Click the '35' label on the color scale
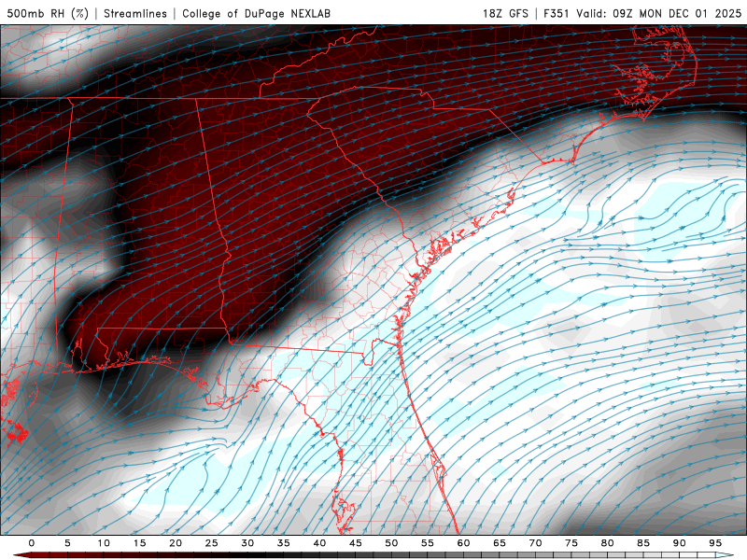 point(284,543)
